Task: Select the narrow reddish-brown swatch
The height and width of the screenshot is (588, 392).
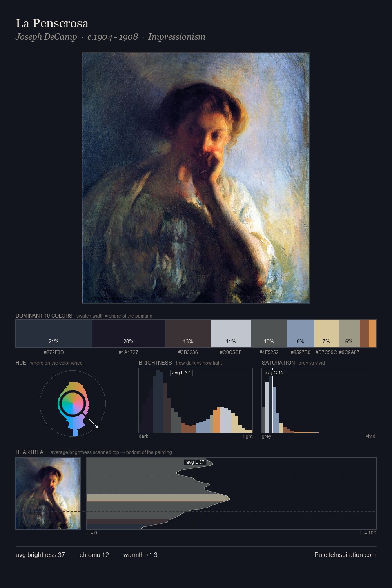Action: (x=364, y=334)
